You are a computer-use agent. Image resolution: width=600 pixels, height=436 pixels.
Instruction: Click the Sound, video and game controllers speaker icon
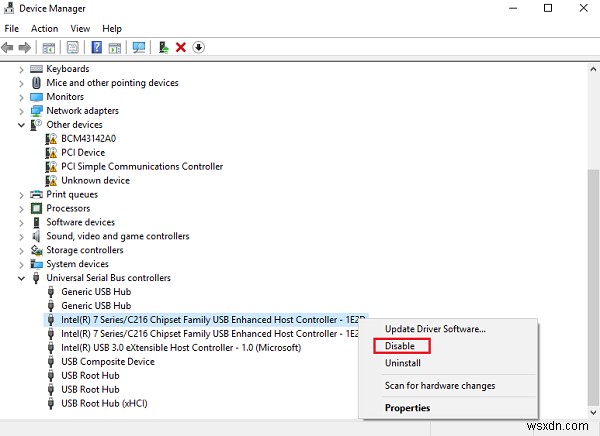36,236
